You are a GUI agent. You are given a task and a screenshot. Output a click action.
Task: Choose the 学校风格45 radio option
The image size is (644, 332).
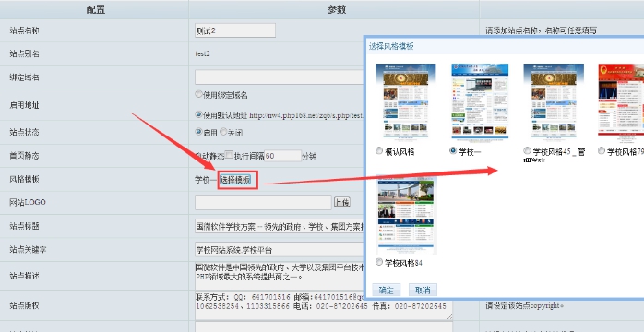click(527, 151)
